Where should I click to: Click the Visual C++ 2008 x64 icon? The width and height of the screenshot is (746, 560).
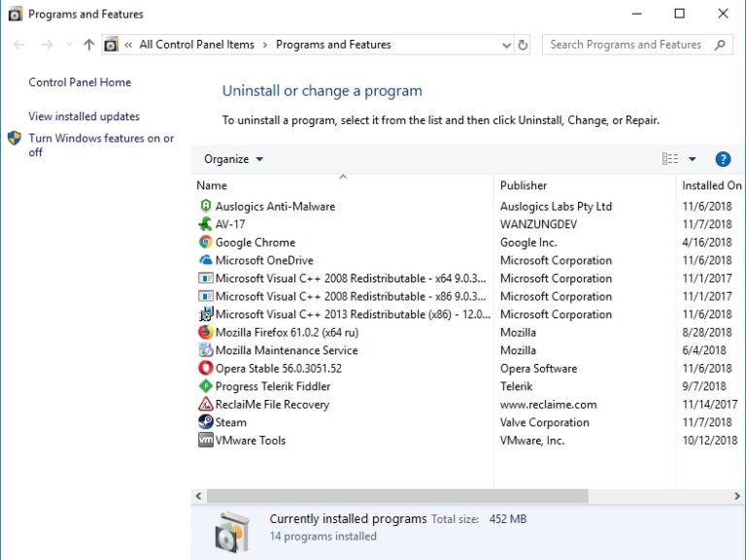pos(206,279)
